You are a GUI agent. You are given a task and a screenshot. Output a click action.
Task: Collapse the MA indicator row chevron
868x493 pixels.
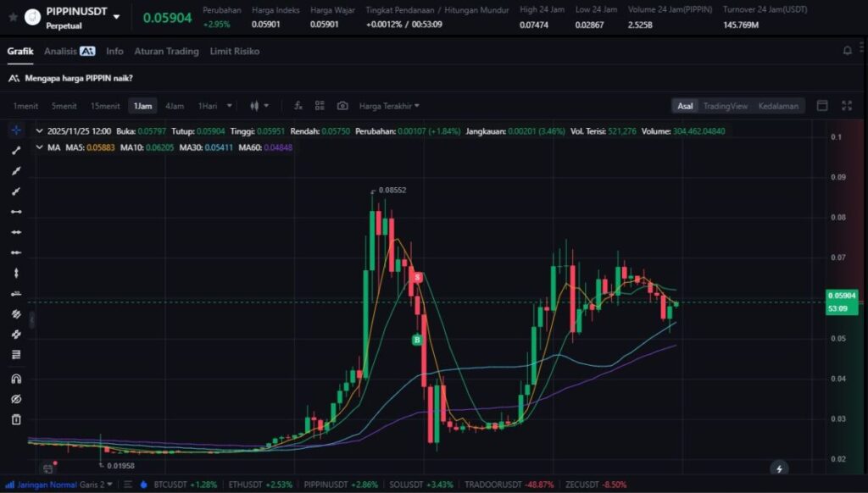pos(37,147)
